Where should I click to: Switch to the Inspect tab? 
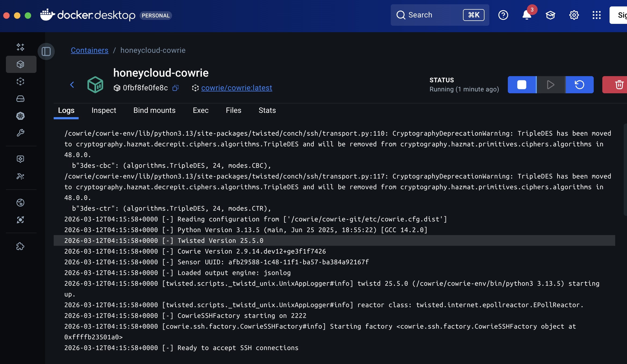(x=104, y=110)
